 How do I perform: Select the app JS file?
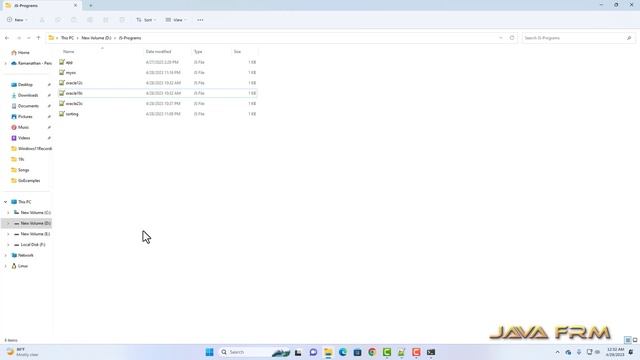pyautogui.click(x=158, y=62)
